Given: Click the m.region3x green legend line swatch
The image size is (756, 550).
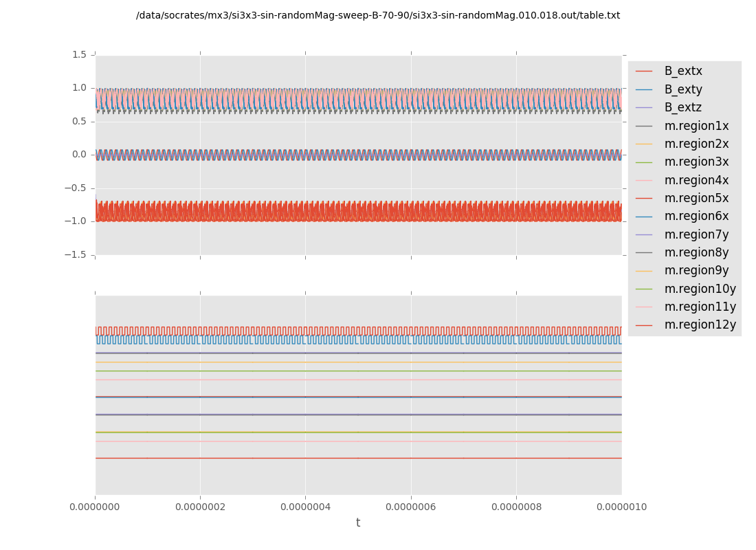Looking at the screenshot, I should click(x=644, y=162).
